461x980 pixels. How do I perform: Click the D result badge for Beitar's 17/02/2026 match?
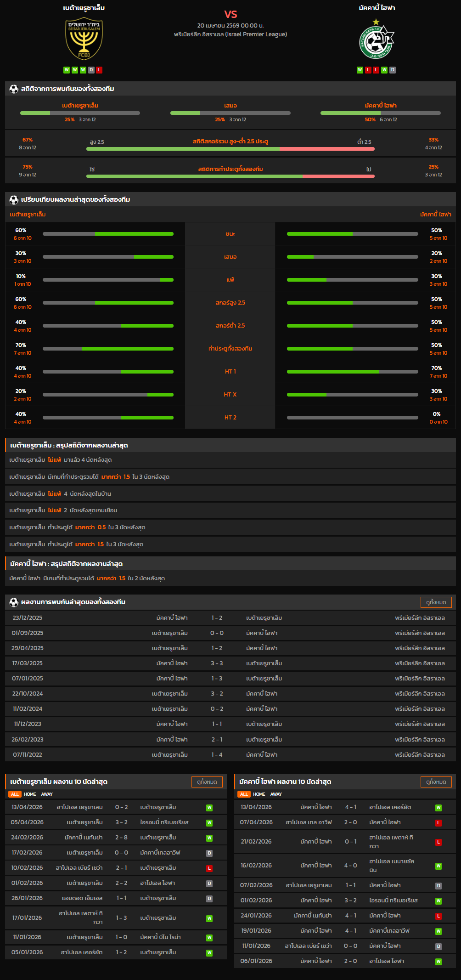point(209,853)
